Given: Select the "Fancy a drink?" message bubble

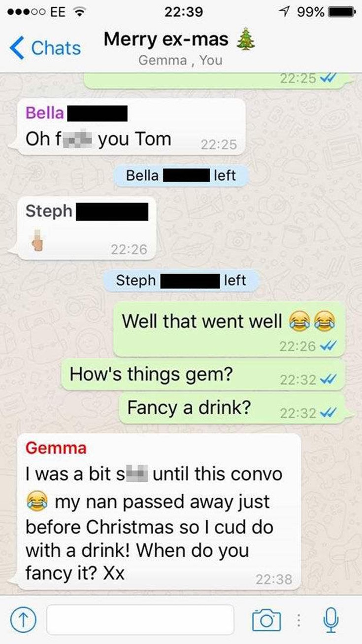Looking at the screenshot, I should tap(232, 409).
